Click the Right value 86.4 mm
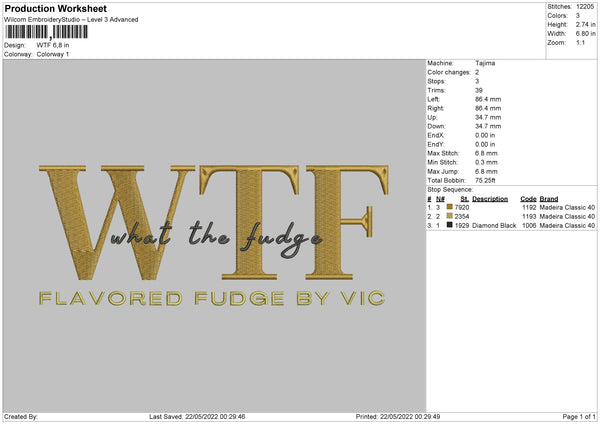This screenshot has width=600, height=424. (488, 108)
